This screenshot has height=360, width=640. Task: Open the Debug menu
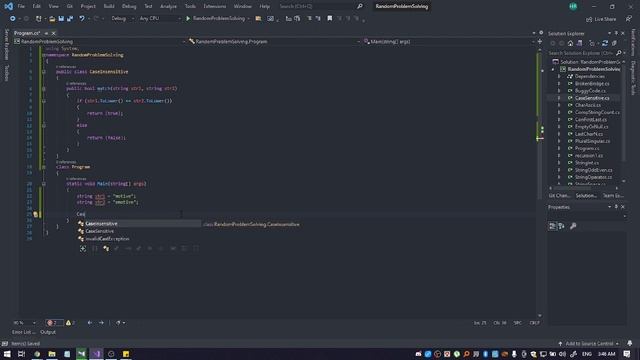pyautogui.click(x=129, y=7)
